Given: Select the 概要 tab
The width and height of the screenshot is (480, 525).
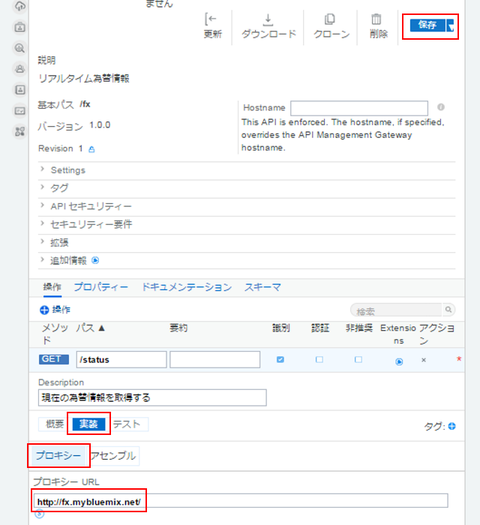Looking at the screenshot, I should click(55, 424).
